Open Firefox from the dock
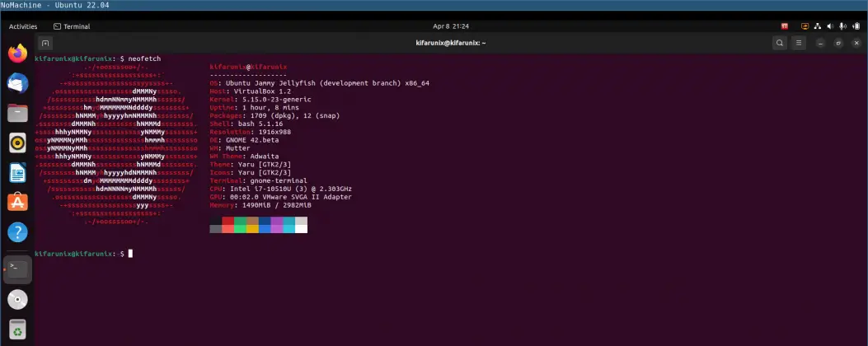868x346 pixels. pyautogui.click(x=17, y=54)
